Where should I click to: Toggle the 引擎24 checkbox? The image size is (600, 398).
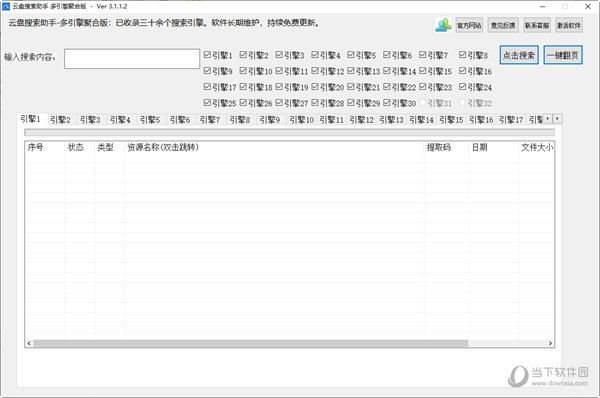(x=463, y=87)
